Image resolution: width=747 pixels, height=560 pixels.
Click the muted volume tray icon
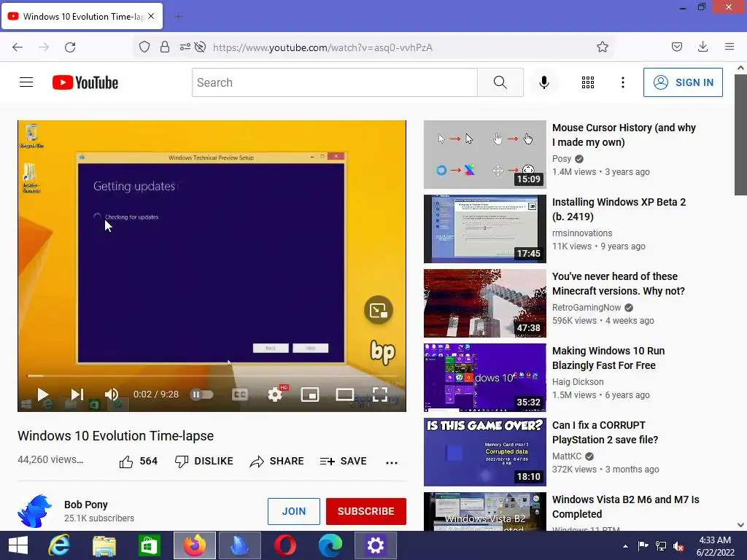click(x=678, y=546)
